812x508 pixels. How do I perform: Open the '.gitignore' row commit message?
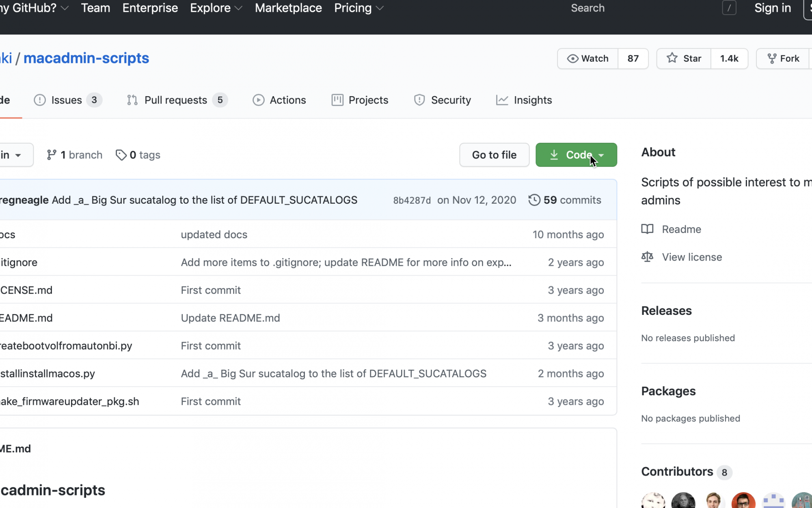click(346, 263)
